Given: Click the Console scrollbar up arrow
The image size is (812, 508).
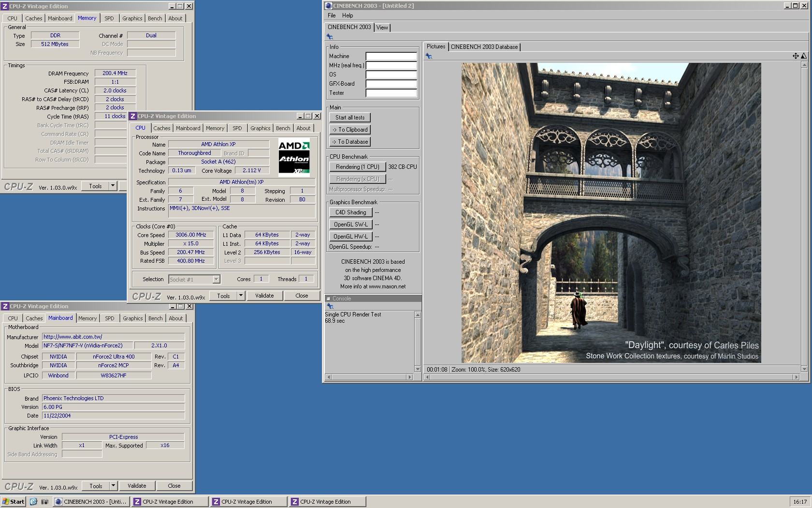Looking at the screenshot, I should pos(418,315).
